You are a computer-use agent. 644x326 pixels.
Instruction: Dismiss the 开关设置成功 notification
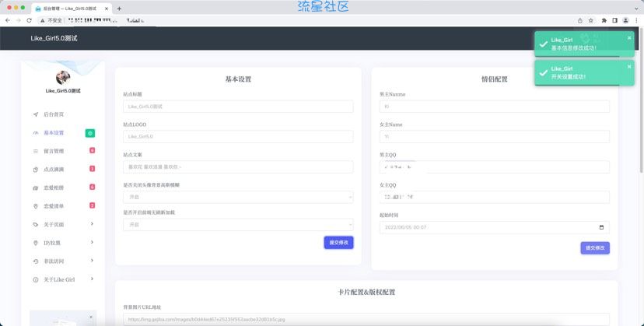[x=629, y=67]
